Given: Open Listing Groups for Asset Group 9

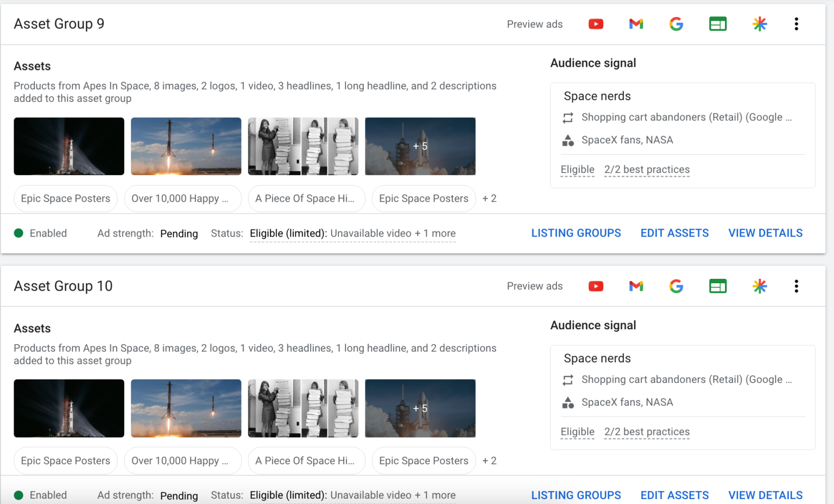Looking at the screenshot, I should coord(576,233).
